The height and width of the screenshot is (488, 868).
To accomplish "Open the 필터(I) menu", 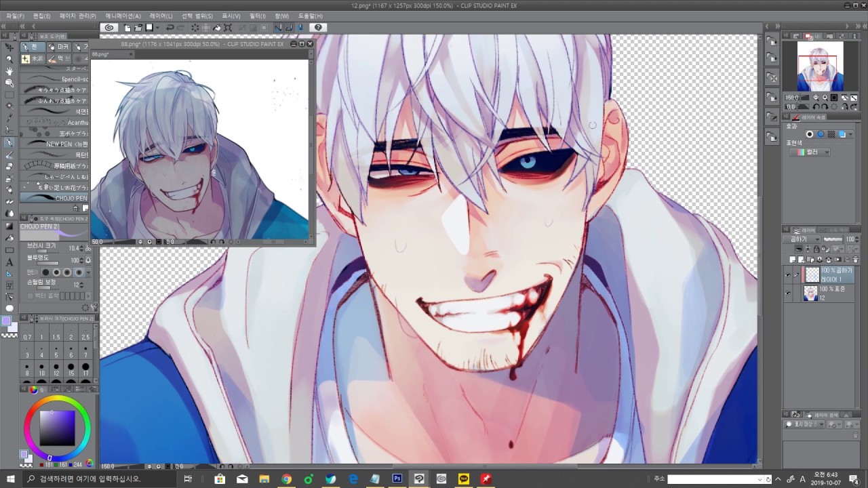I will click(258, 16).
